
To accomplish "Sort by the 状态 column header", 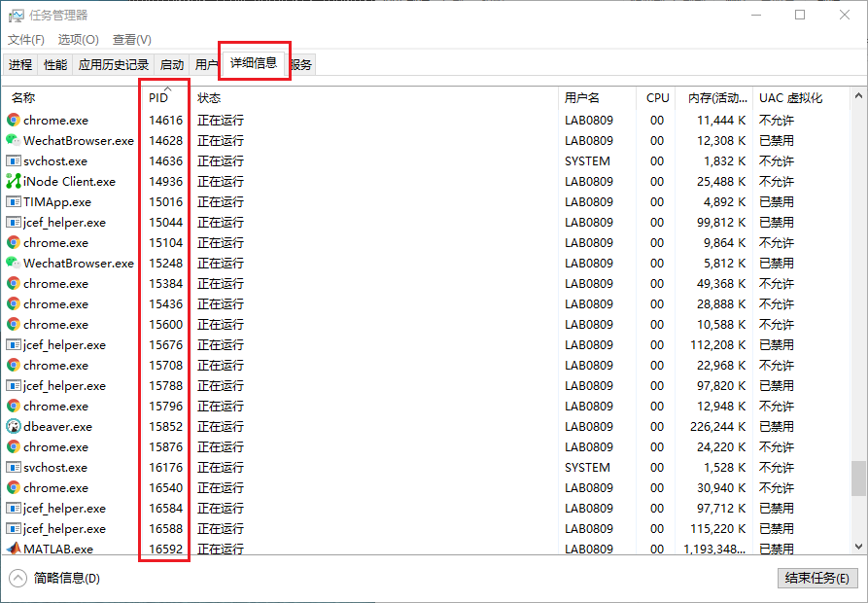I will pyautogui.click(x=375, y=98).
